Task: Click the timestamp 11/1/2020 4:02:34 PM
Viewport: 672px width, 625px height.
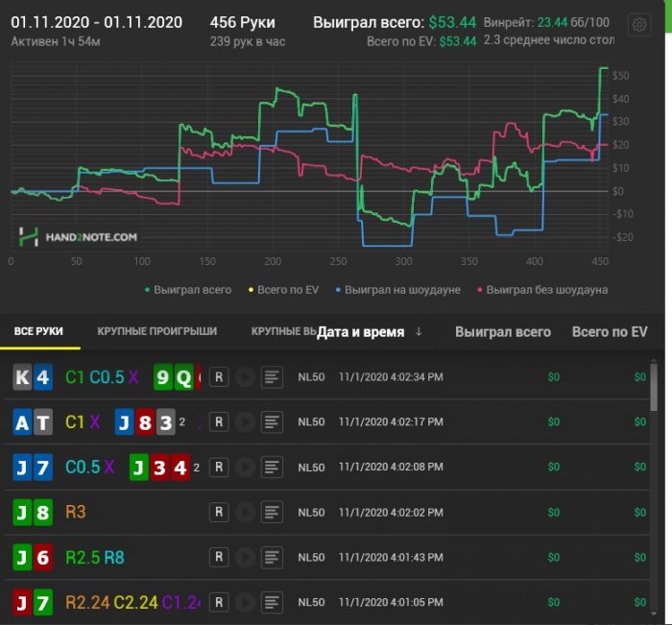Action: (x=391, y=377)
